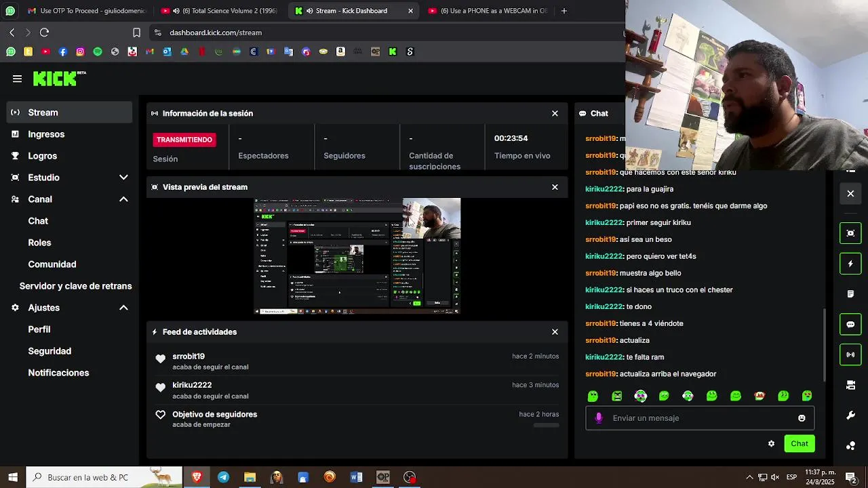Open the Stream sidebar section
868x488 pixels.
coord(69,113)
